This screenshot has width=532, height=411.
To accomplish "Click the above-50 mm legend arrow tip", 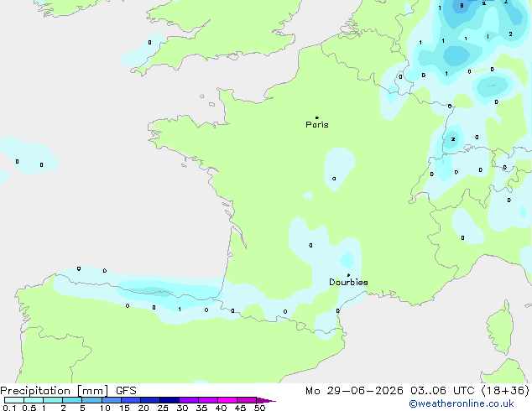I will [x=266, y=400].
